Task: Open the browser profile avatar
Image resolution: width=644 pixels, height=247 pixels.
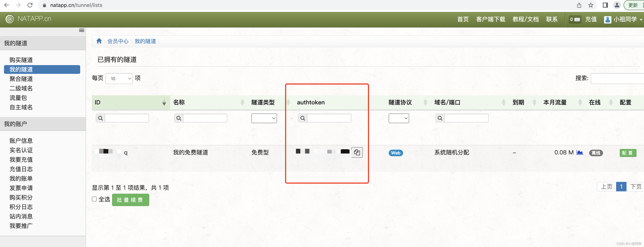Action: 617,5
